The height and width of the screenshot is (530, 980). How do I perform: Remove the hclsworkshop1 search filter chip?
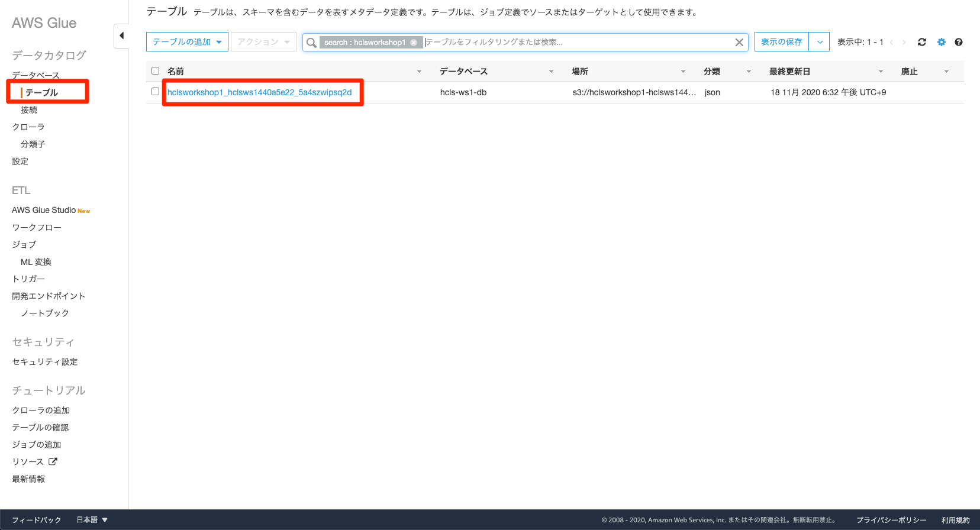coord(414,42)
